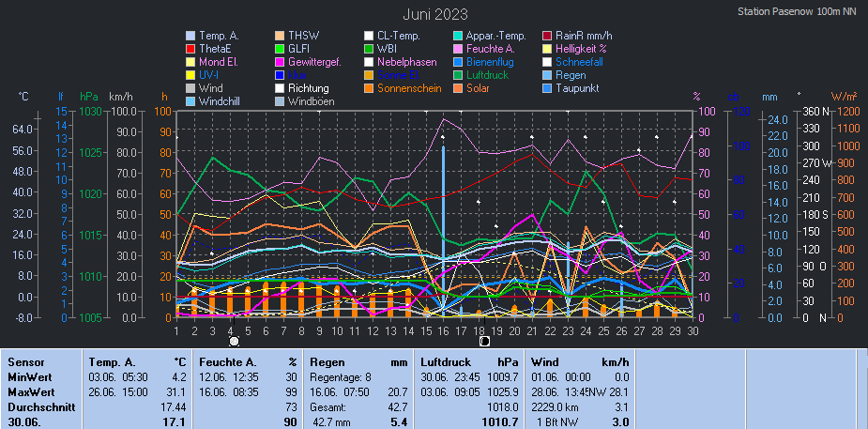Click the 1 Bft NW wind entry
The image size is (868, 429).
pyautogui.click(x=556, y=422)
